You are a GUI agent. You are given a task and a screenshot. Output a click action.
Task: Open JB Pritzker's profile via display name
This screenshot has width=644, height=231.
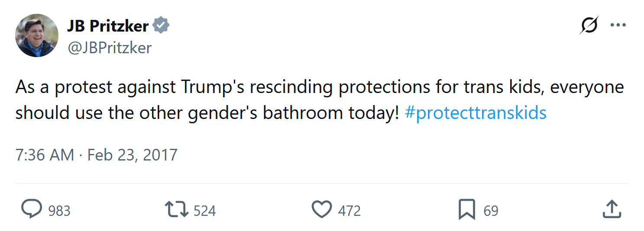click(107, 26)
